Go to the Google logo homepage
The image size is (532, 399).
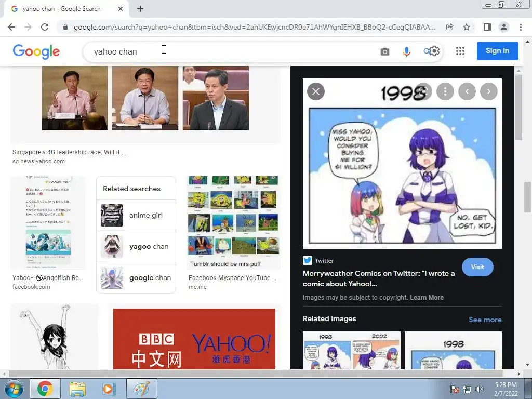(36, 51)
